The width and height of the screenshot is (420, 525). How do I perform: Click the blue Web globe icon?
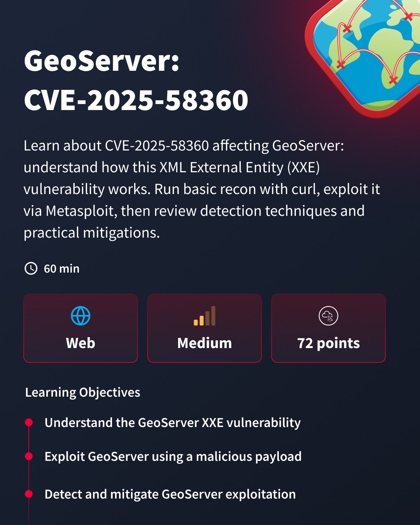[80, 316]
